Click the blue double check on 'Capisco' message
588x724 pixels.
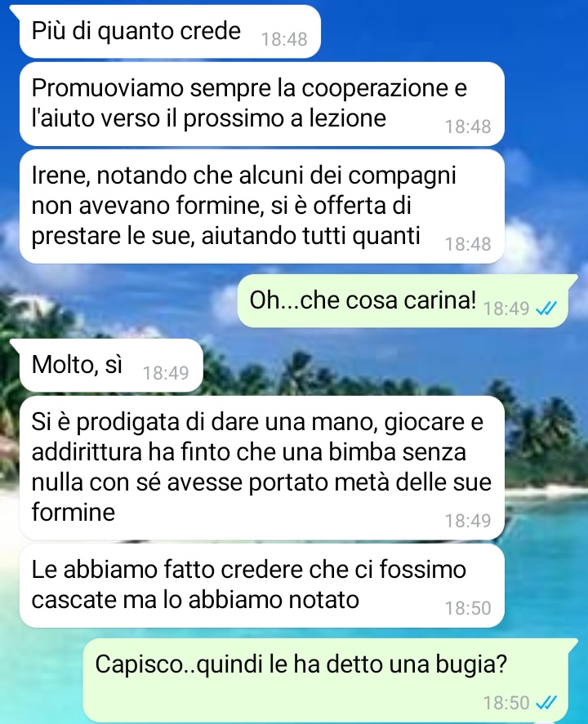[546, 703]
